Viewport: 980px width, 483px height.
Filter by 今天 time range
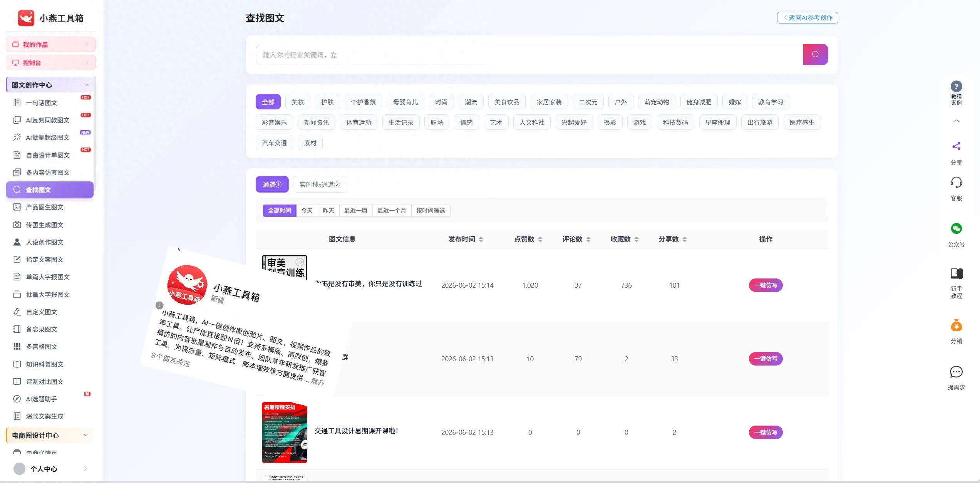tap(307, 210)
